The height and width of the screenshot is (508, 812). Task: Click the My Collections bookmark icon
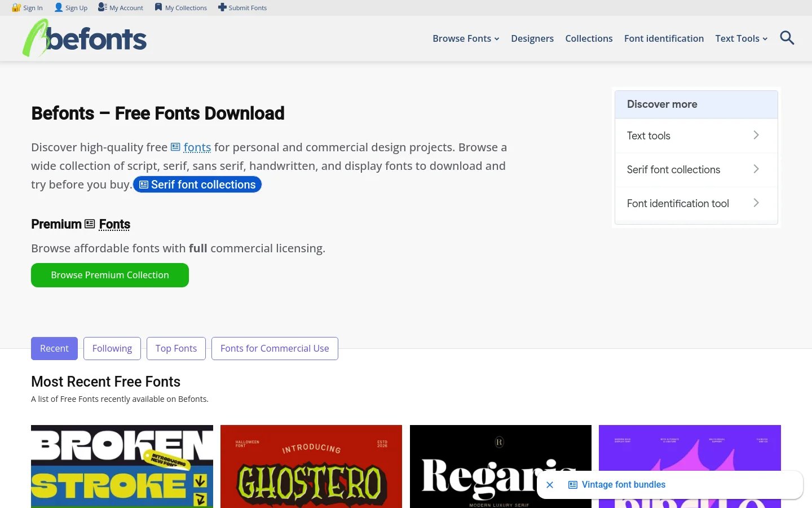[158, 7]
